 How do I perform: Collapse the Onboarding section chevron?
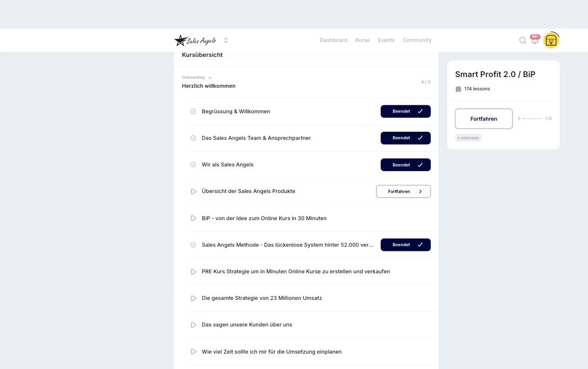click(210, 78)
